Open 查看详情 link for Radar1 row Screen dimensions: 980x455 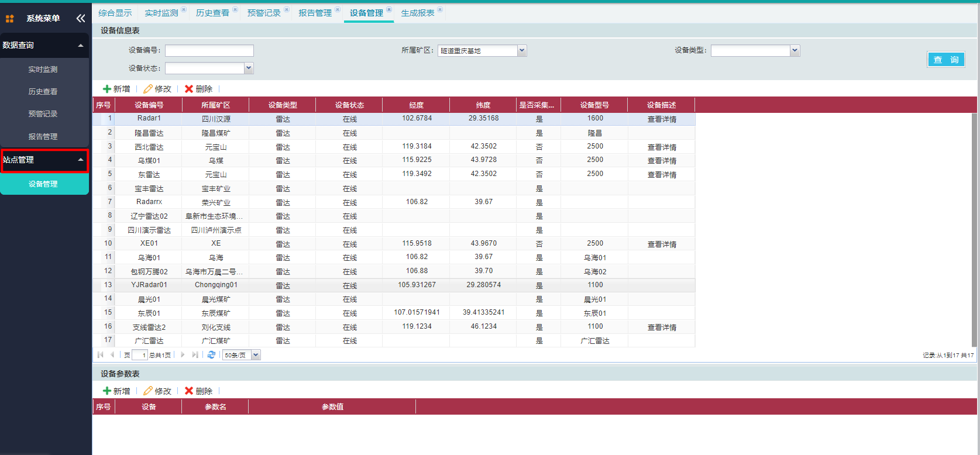point(662,119)
